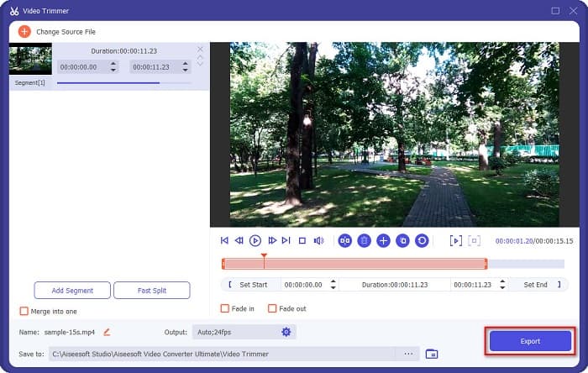The image size is (588, 373).
Task: Click the timeline end time field 00:00:11.23
Action: 472,285
